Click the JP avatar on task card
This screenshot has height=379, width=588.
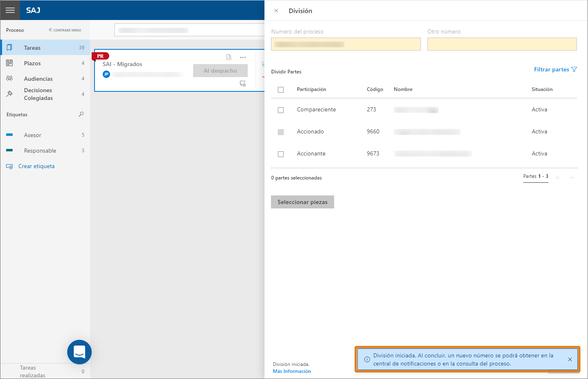106,74
